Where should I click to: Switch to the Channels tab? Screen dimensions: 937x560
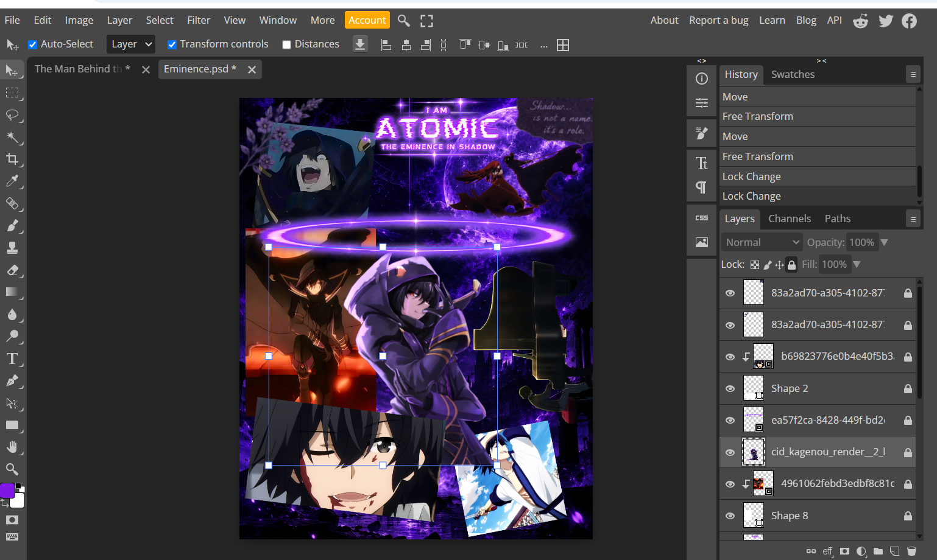790,219
